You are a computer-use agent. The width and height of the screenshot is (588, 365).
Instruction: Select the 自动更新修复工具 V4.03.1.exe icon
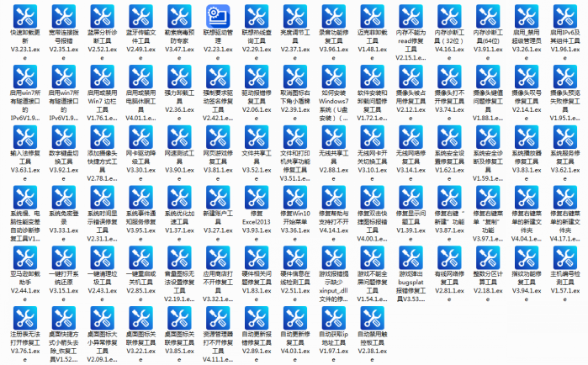[295, 318]
